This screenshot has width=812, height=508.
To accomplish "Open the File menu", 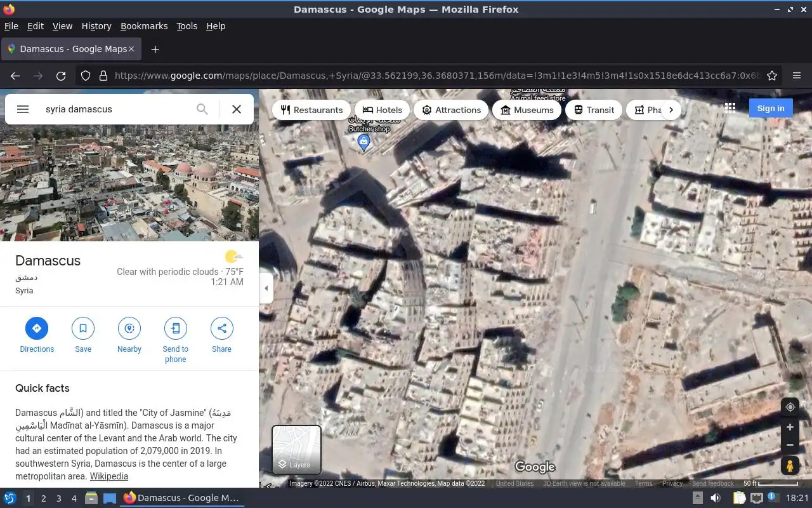I will [11, 26].
